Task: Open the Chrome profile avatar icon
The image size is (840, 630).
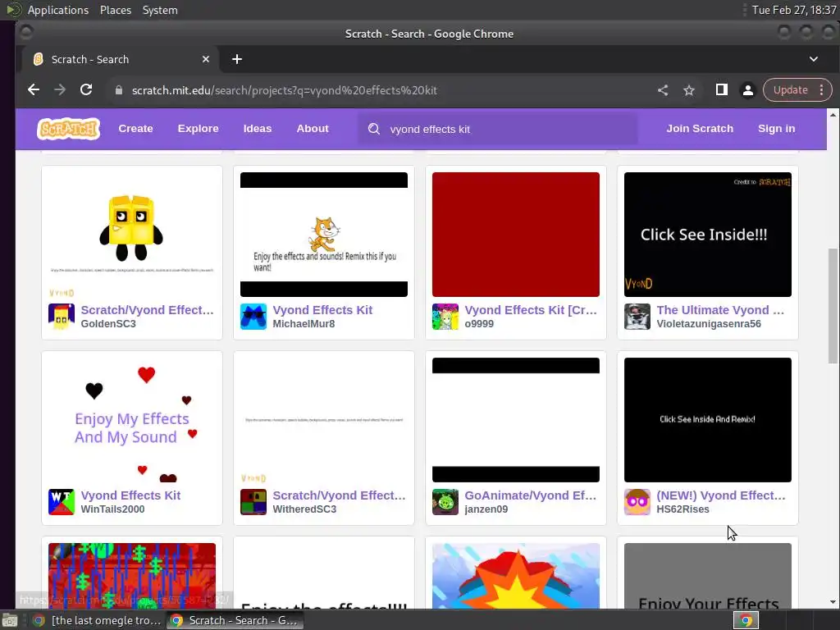Action: coord(748,90)
